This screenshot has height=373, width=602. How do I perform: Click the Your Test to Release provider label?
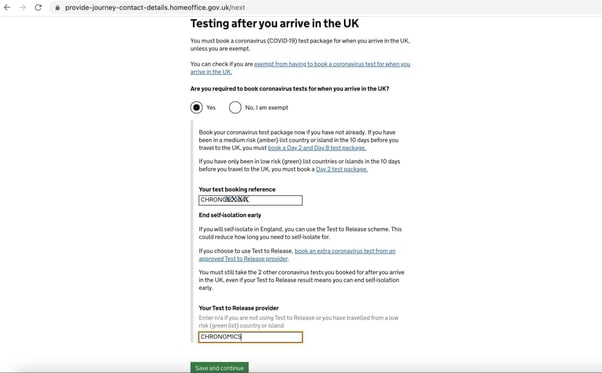(238, 308)
